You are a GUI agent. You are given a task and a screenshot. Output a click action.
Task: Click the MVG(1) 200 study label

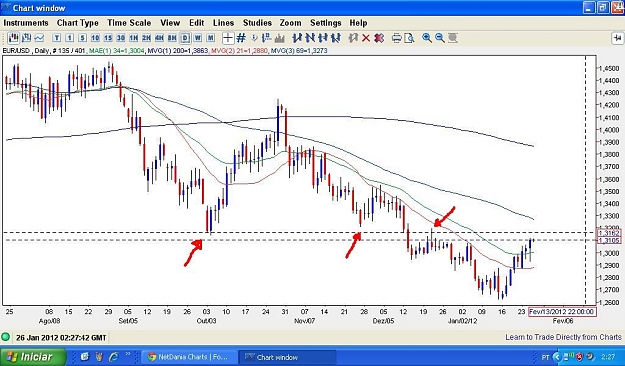point(178,51)
